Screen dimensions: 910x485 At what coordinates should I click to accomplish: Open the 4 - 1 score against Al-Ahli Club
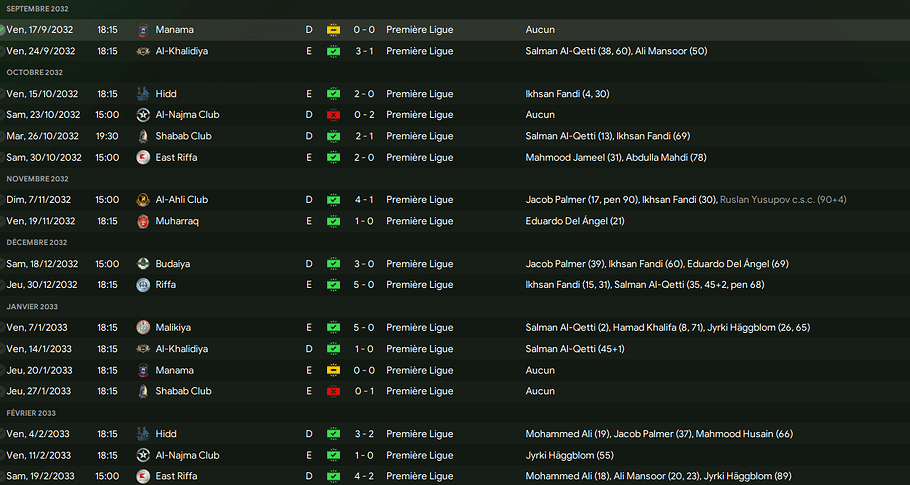[x=364, y=200]
